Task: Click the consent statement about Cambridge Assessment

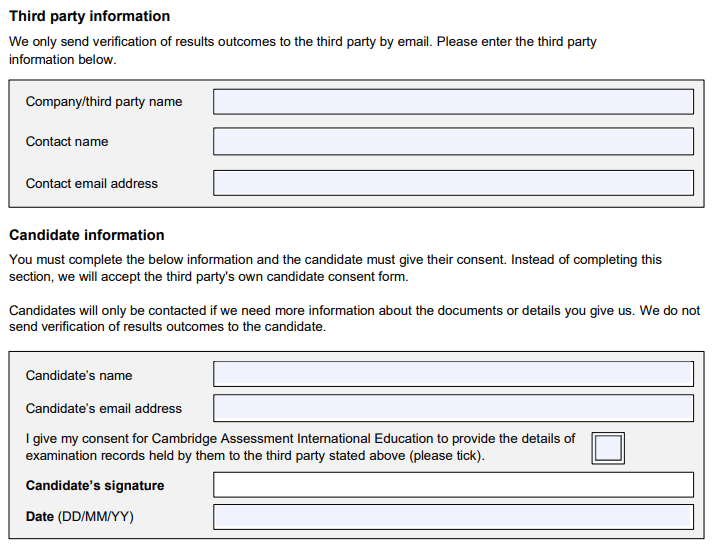Action: 300,447
